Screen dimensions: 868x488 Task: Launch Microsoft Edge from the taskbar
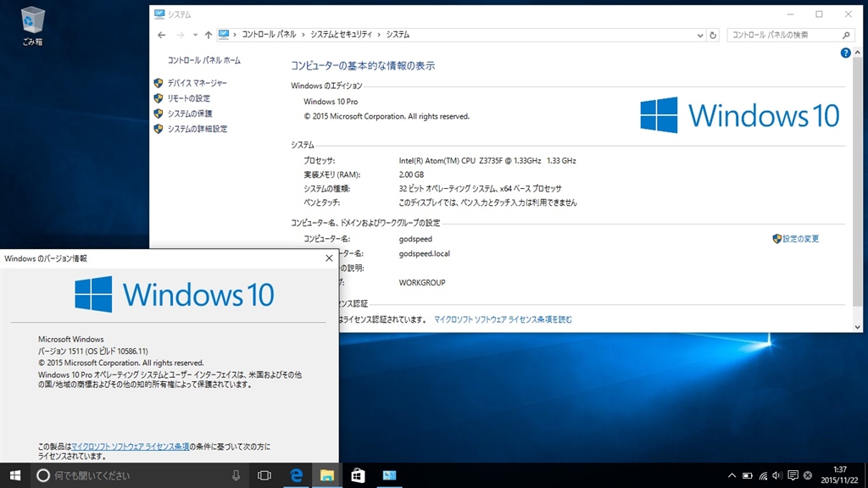296,475
